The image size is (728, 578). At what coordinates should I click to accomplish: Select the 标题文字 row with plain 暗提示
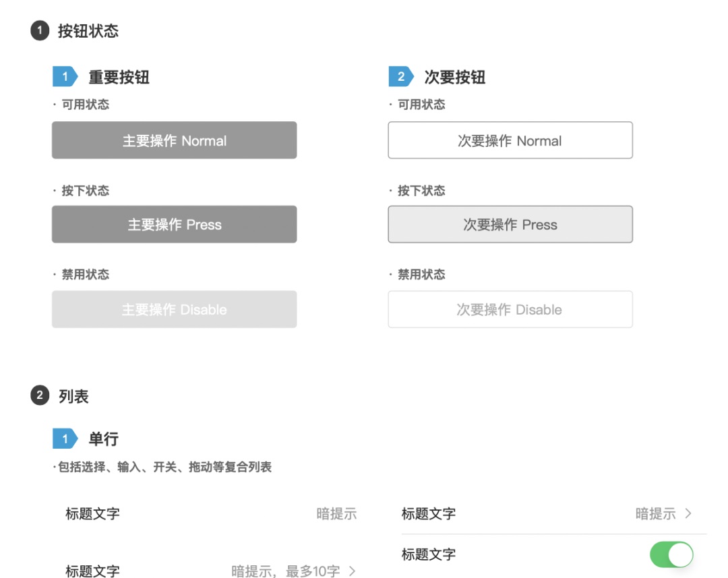click(x=211, y=513)
